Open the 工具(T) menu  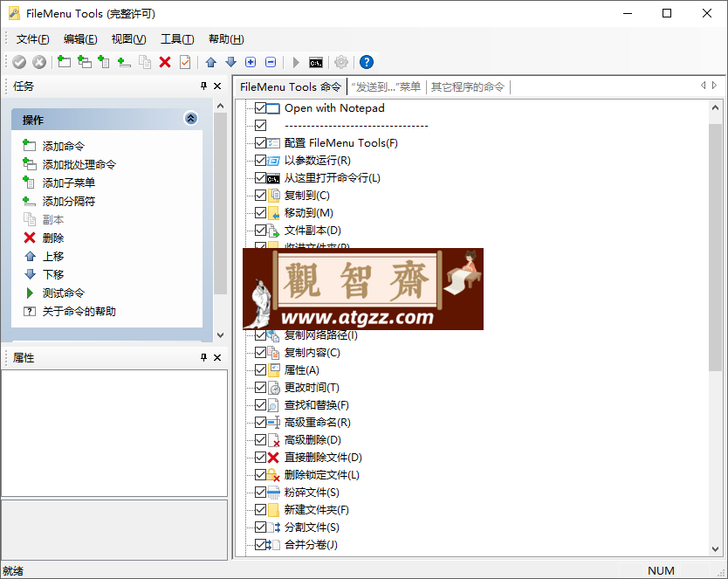coord(177,39)
